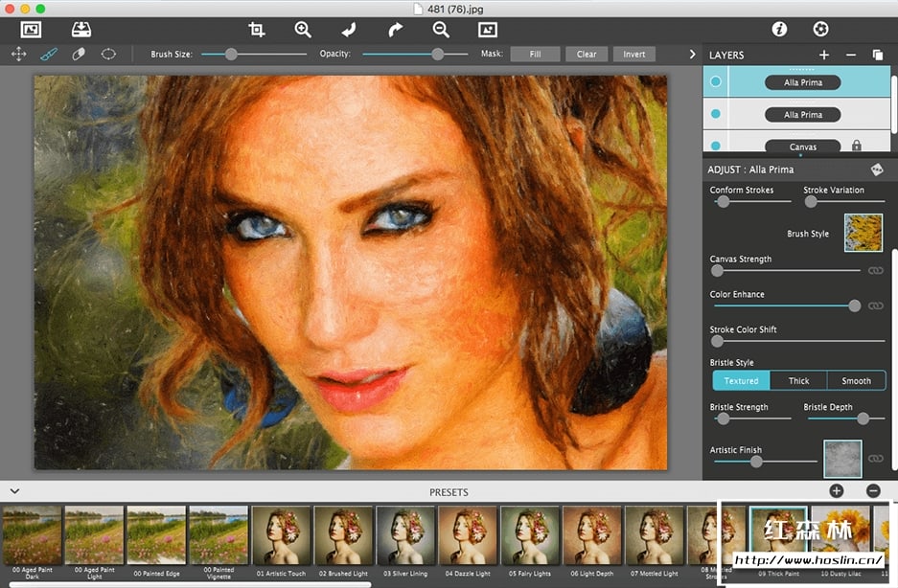898x588 pixels.
Task: Click the crop tool icon
Action: (x=257, y=30)
